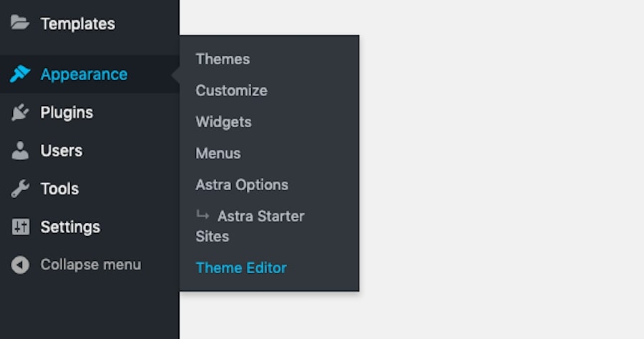Click the Users person icon
The height and width of the screenshot is (339, 644).
20,151
